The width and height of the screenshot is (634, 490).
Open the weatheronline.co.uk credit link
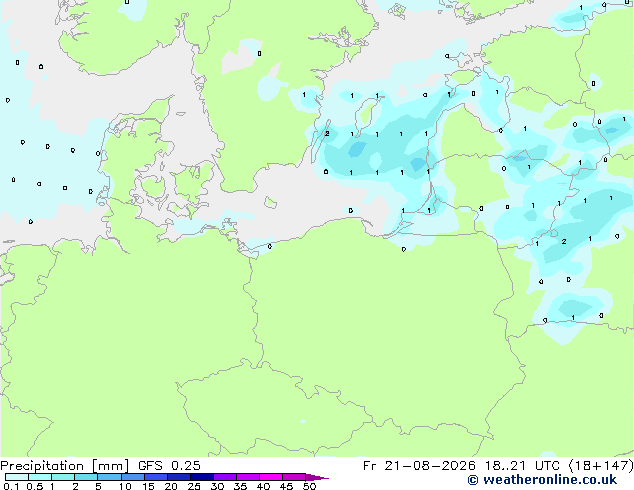[x=542, y=480]
